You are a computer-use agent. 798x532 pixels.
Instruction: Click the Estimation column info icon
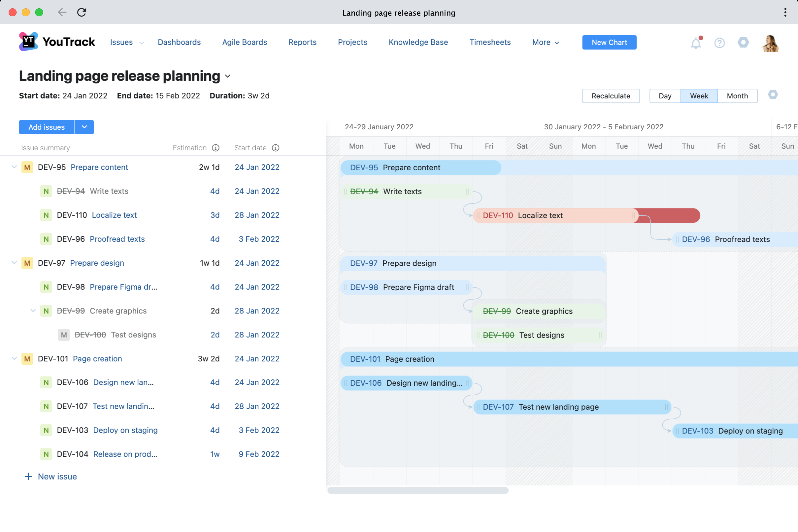[216, 148]
